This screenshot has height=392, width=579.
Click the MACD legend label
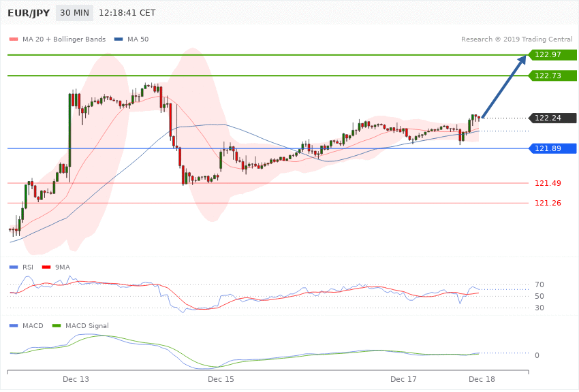[33, 326]
